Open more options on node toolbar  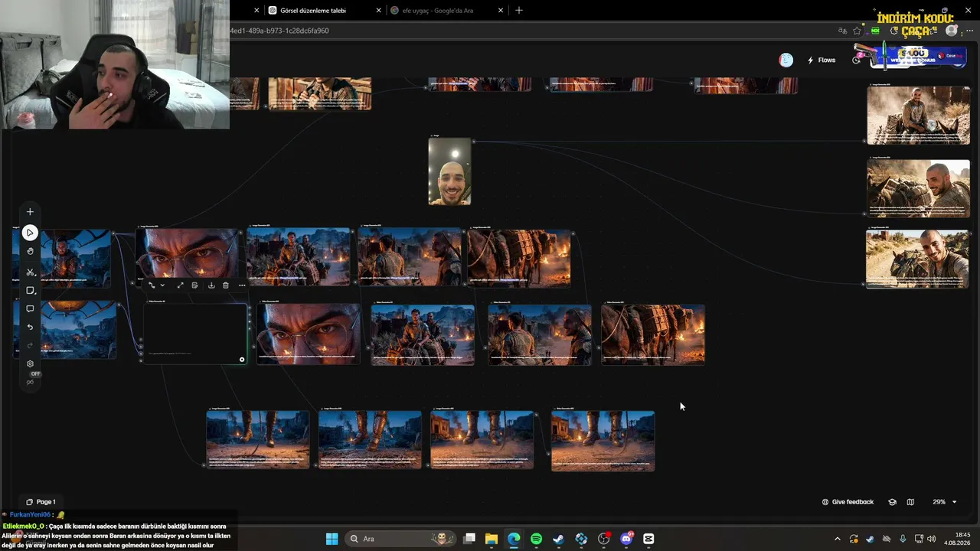pos(242,285)
